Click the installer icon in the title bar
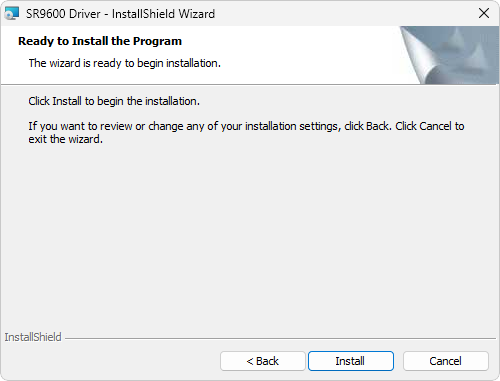Screen dimensions: 500x381 pos(11,14)
